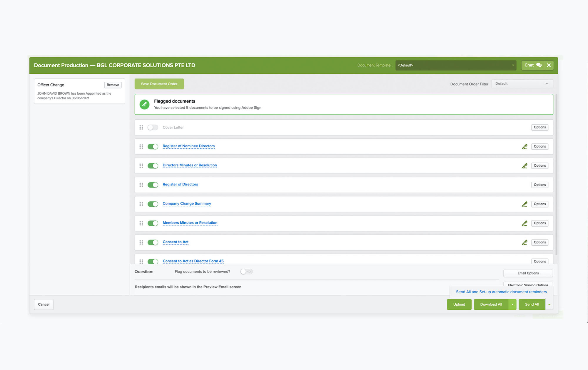Open the Document Template dropdown

pyautogui.click(x=456, y=65)
